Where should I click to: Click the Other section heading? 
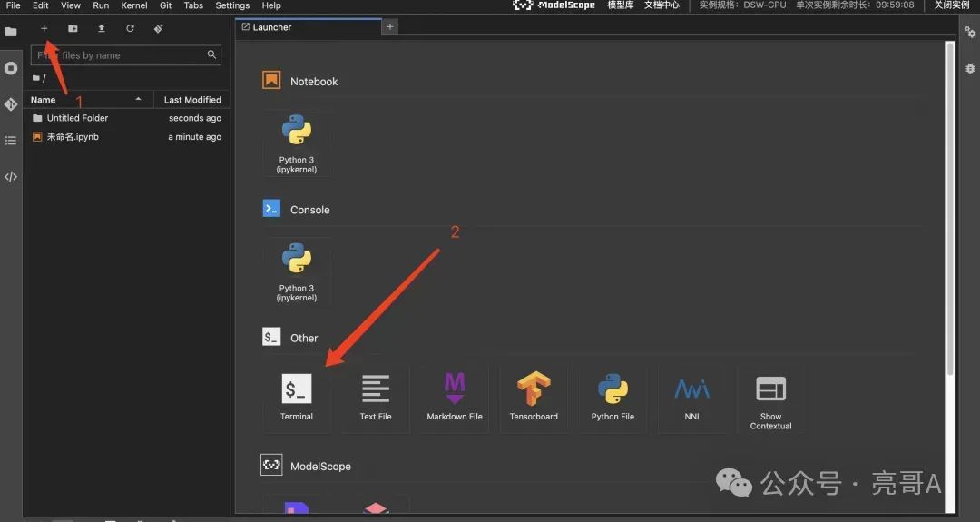coord(304,339)
